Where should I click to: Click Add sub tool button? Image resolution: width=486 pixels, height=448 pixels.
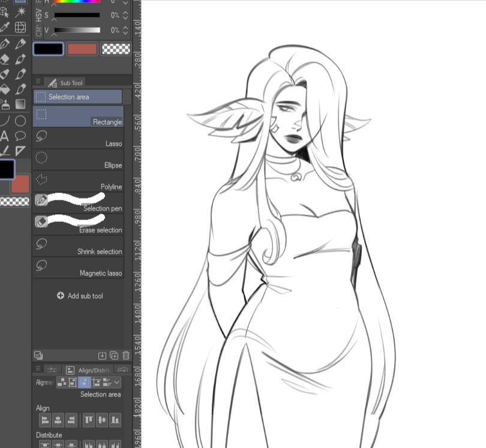tap(80, 296)
